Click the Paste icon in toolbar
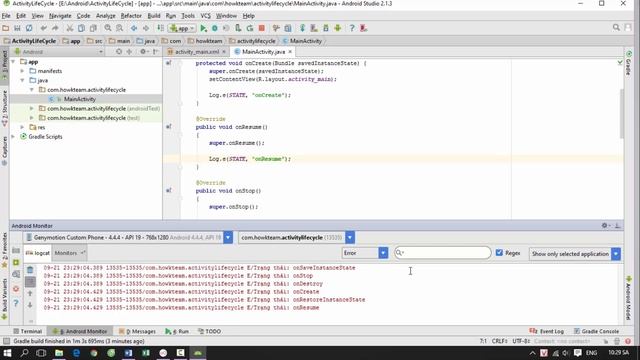The image size is (640, 360). (x=93, y=28)
